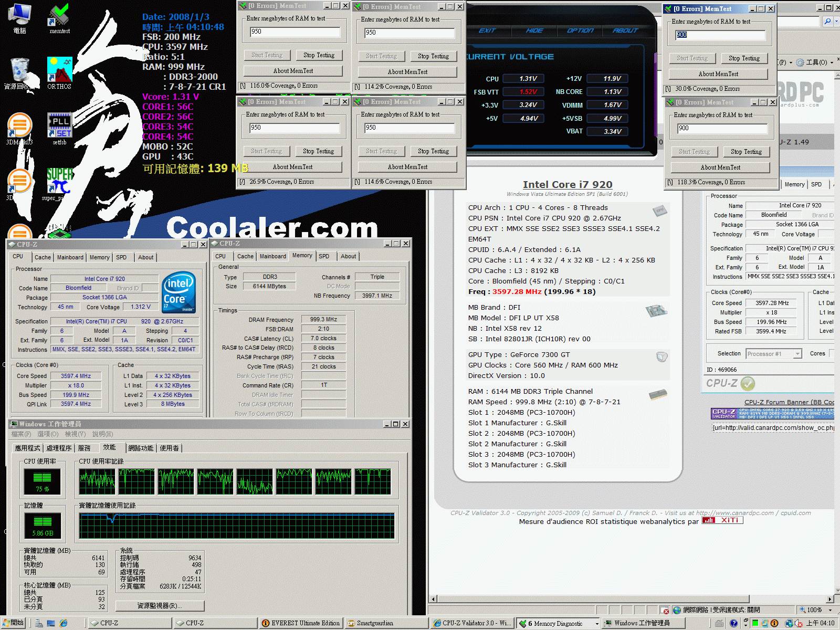Open the search provider dropdown arrow in IE

[837, 22]
